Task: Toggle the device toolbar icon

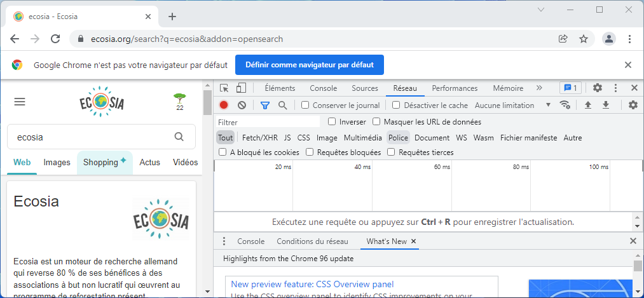Action: tap(241, 88)
